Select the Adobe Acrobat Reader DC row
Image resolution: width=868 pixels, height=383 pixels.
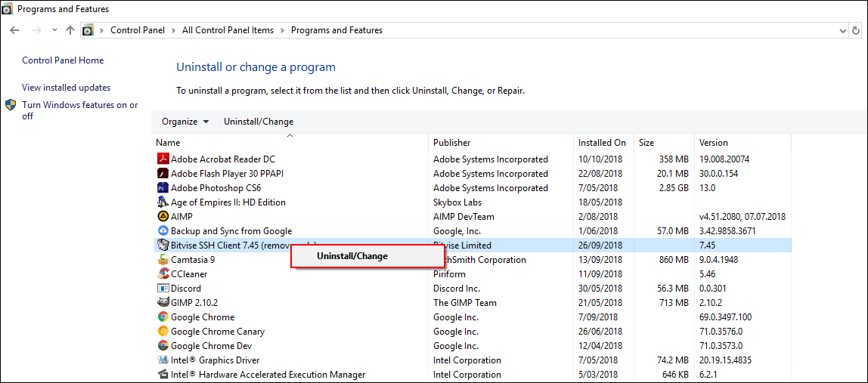click(473, 159)
